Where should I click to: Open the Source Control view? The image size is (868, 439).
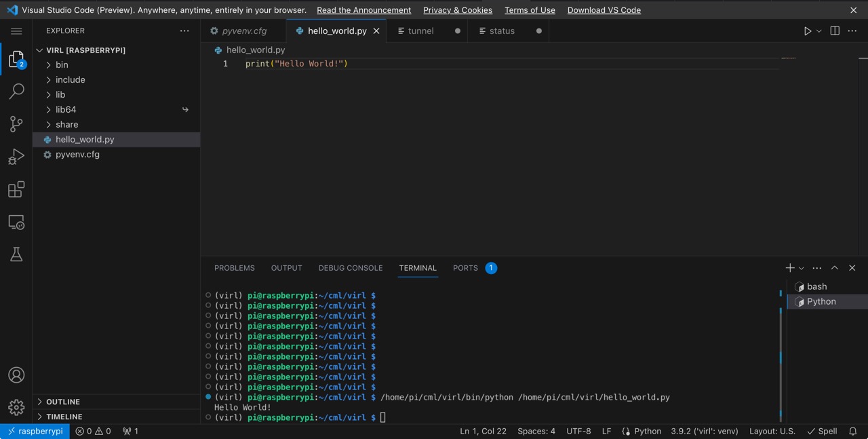click(x=16, y=123)
